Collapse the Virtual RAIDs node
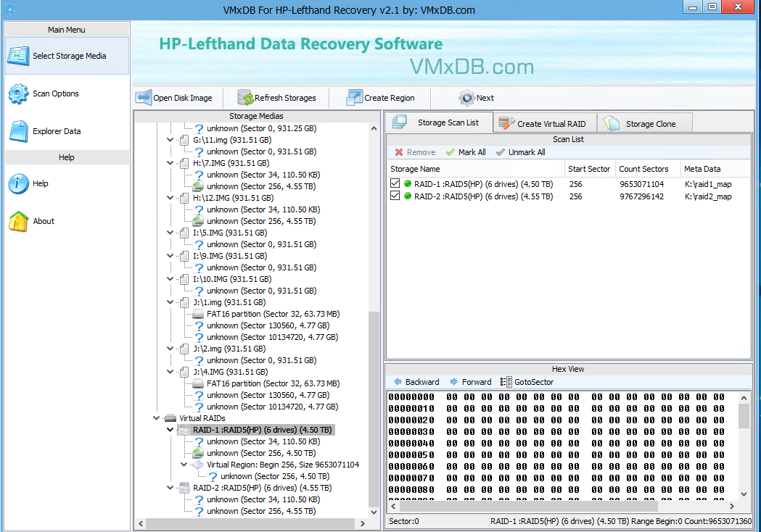The image size is (761, 532). [156, 418]
